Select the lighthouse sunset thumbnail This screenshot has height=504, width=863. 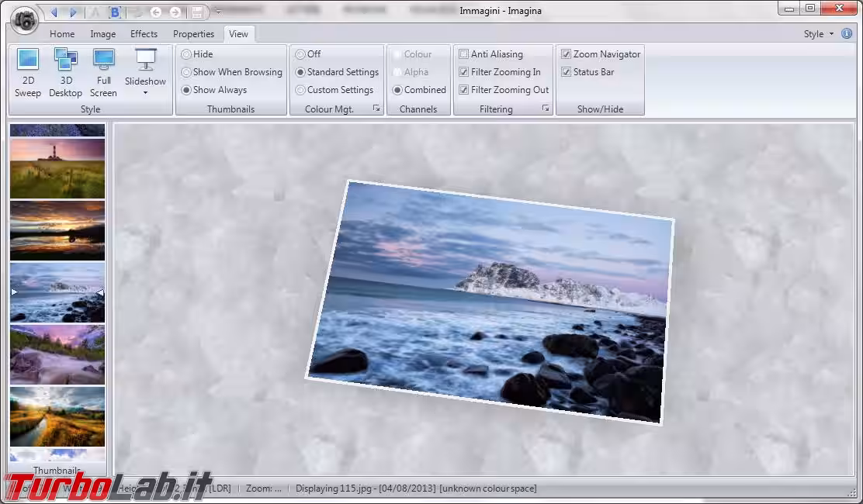(57, 168)
